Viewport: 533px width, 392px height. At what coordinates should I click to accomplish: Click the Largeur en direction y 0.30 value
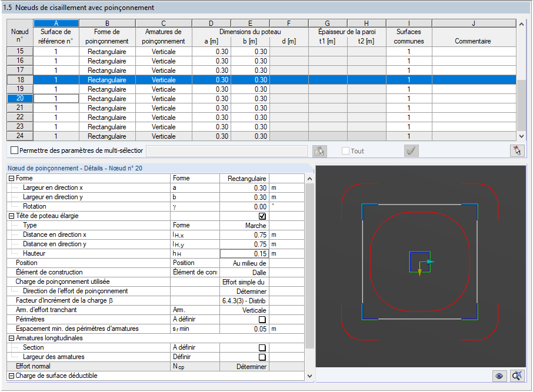244,197
